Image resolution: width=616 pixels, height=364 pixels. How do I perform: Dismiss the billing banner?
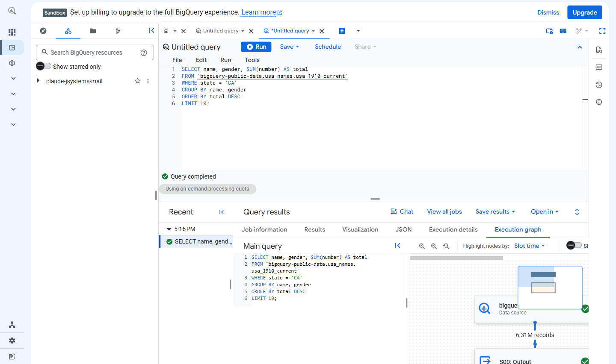pos(548,12)
